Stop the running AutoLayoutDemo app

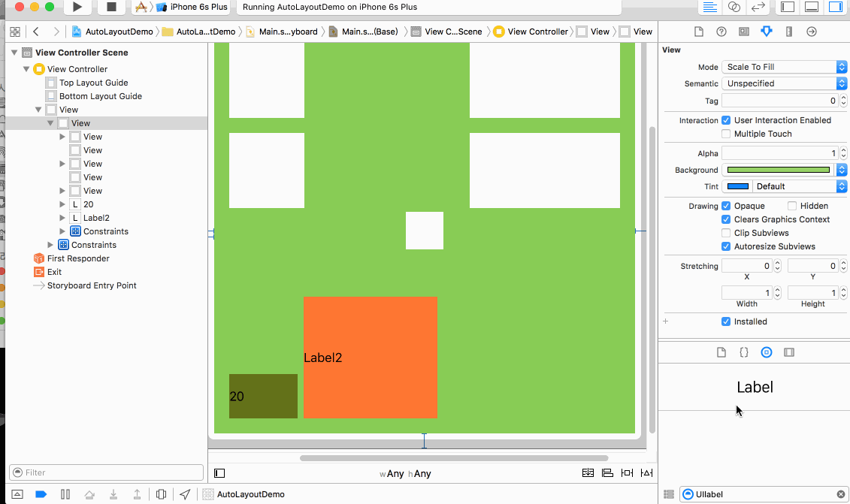111,7
